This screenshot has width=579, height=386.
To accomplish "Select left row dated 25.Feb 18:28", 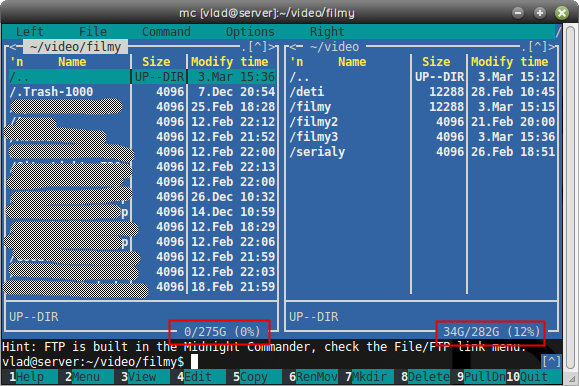I will [x=142, y=107].
